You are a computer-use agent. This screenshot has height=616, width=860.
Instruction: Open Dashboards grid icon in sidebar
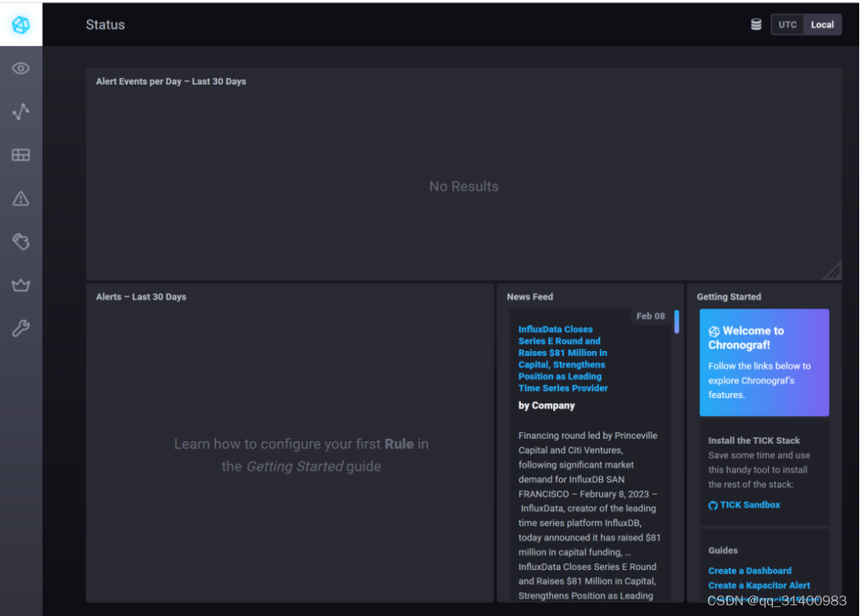21,155
